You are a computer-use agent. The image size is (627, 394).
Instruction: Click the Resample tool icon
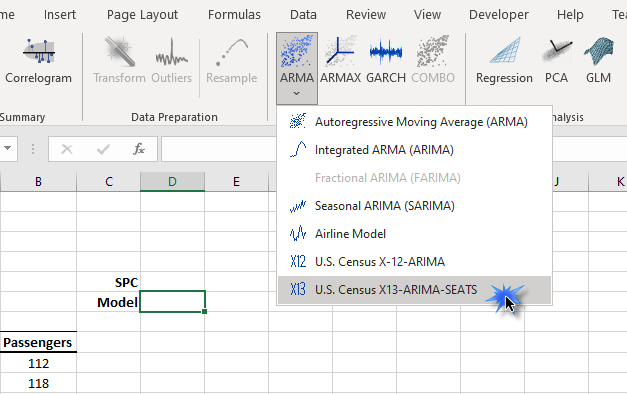pos(232,52)
